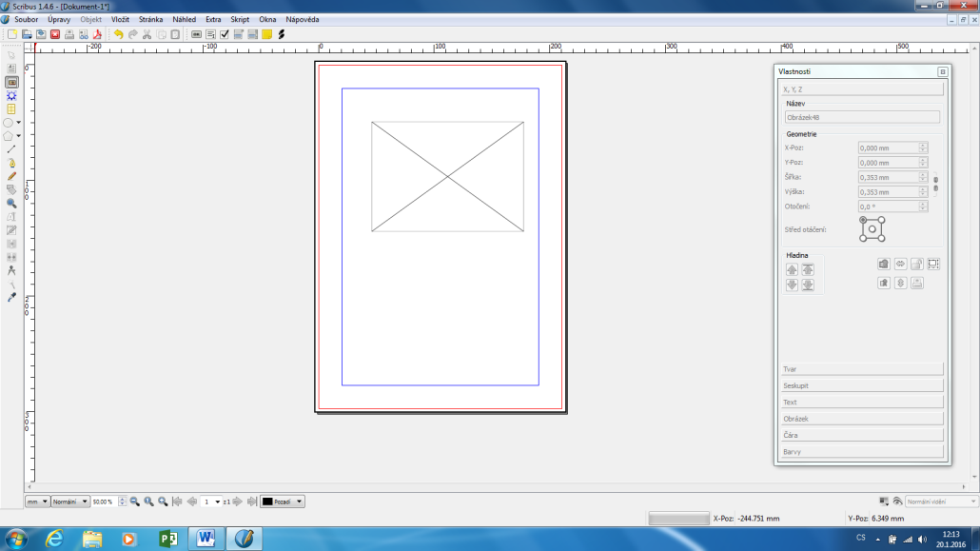Screen dimensions: 980x551
Task: Open Windows Start menu
Action: (15, 539)
